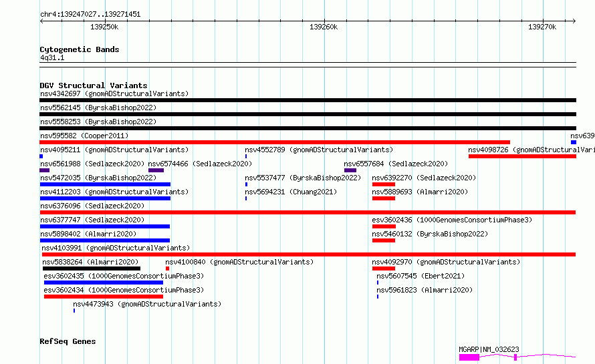595x364 pixels.
Task: Click nsv5607545 Ebert2021 label
Action: point(421,276)
